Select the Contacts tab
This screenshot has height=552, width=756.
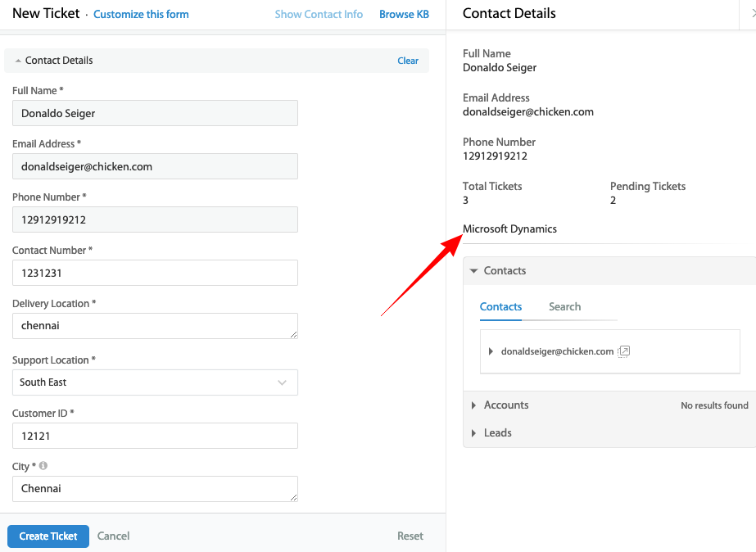pyautogui.click(x=500, y=307)
